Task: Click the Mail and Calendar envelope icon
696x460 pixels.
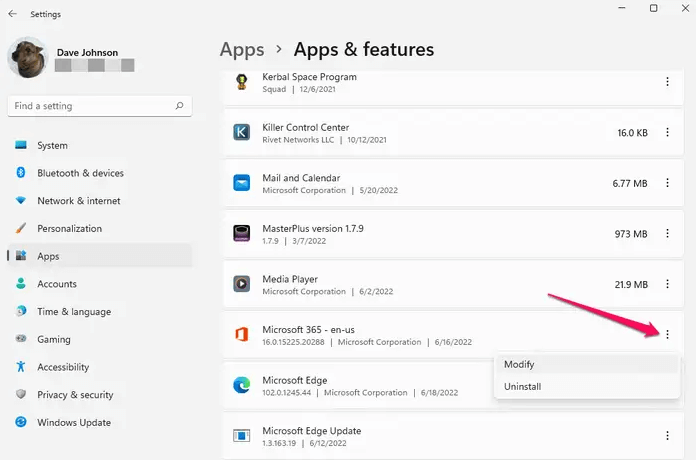Action: tap(241, 183)
